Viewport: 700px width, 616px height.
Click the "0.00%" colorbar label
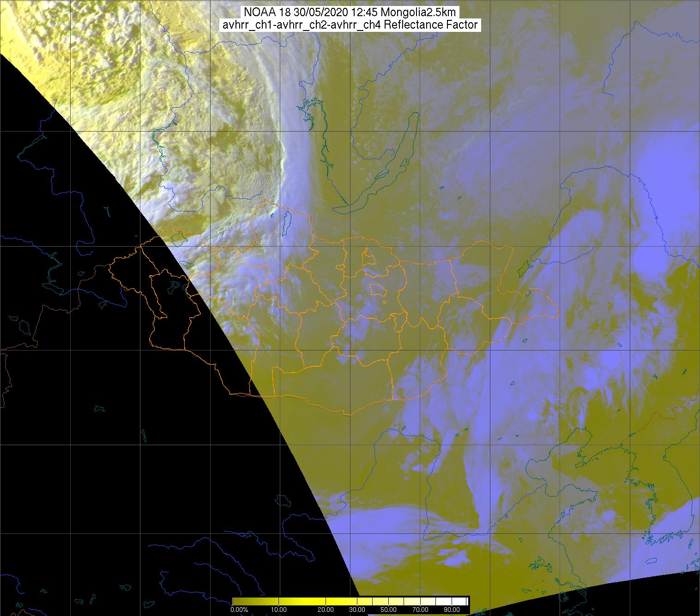pos(239,610)
